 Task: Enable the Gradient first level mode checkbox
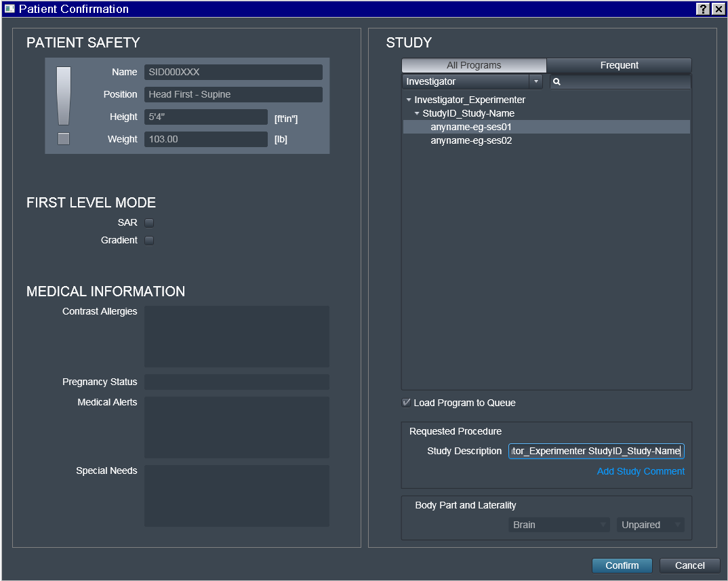[149, 241]
